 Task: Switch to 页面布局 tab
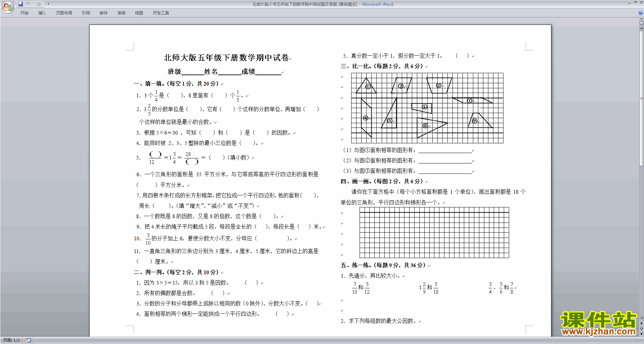click(x=64, y=13)
